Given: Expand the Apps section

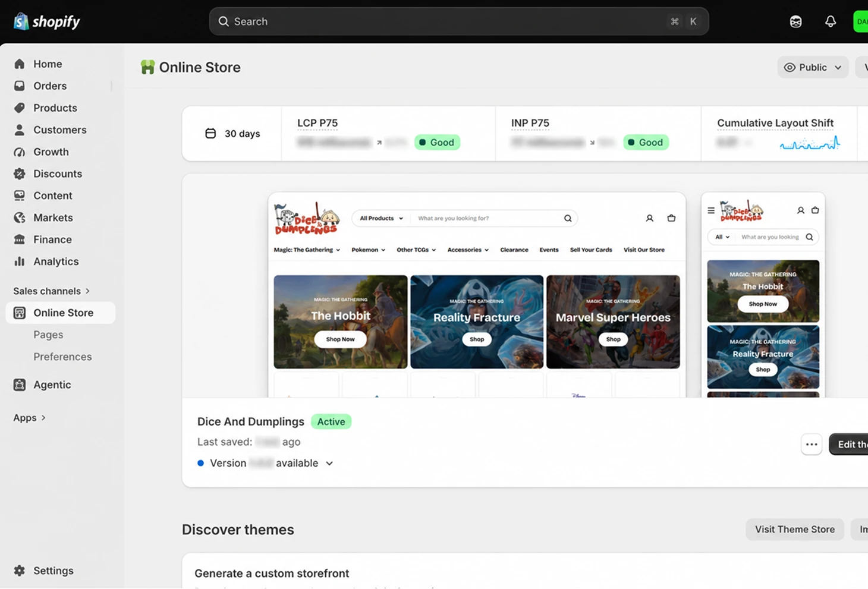Looking at the screenshot, I should [x=30, y=418].
